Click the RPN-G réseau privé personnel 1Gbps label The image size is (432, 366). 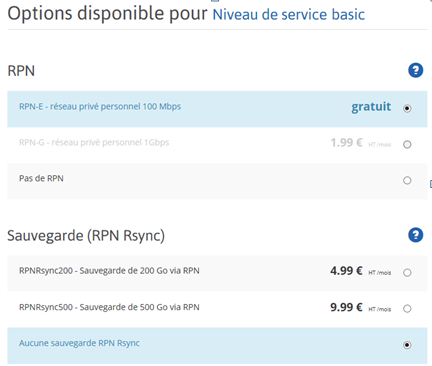click(x=94, y=143)
